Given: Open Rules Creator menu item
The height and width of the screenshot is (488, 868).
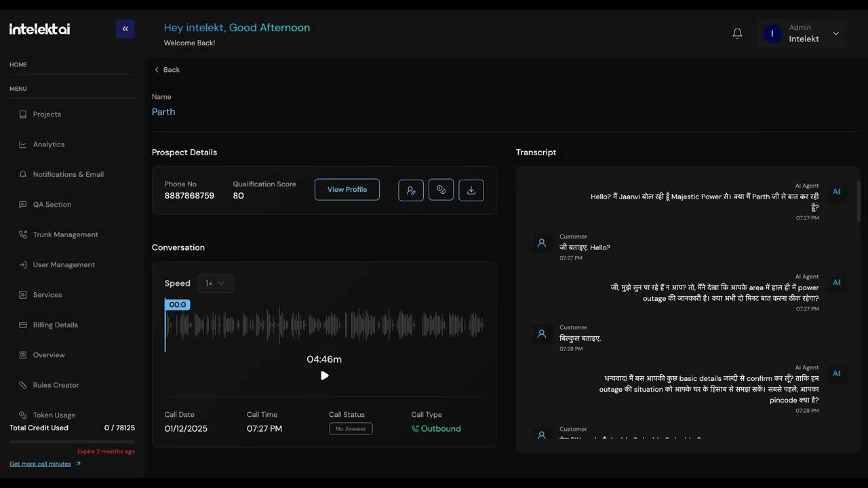Looking at the screenshot, I should click(56, 385).
